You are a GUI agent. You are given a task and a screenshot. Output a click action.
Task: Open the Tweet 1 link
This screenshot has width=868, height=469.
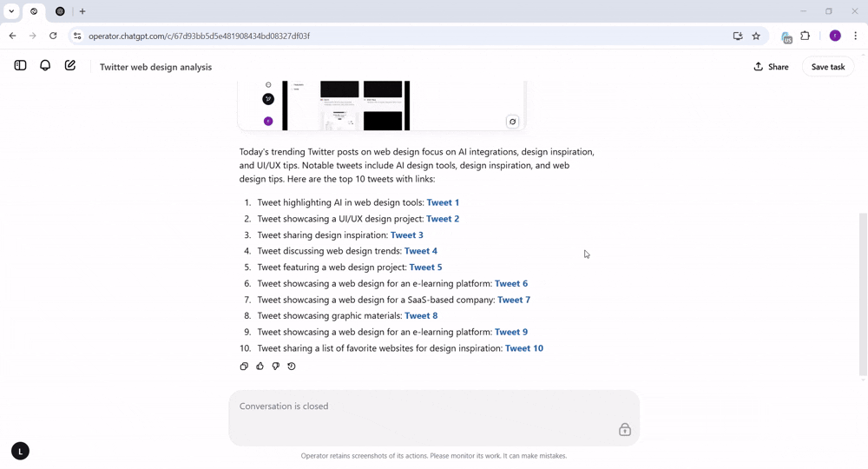[443, 202]
